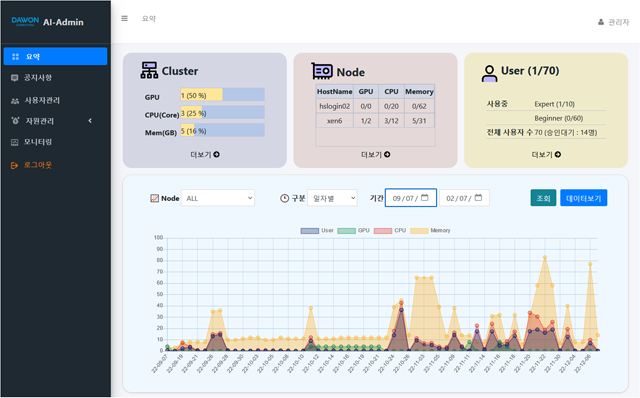Viewport: 640px width, 398px height.
Task: Click the arrow icon in User 더보기
Action: click(558, 154)
